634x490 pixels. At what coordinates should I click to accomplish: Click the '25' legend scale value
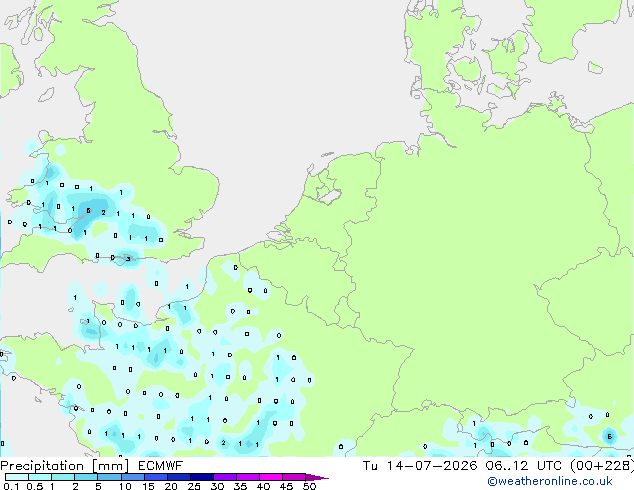tap(194, 486)
